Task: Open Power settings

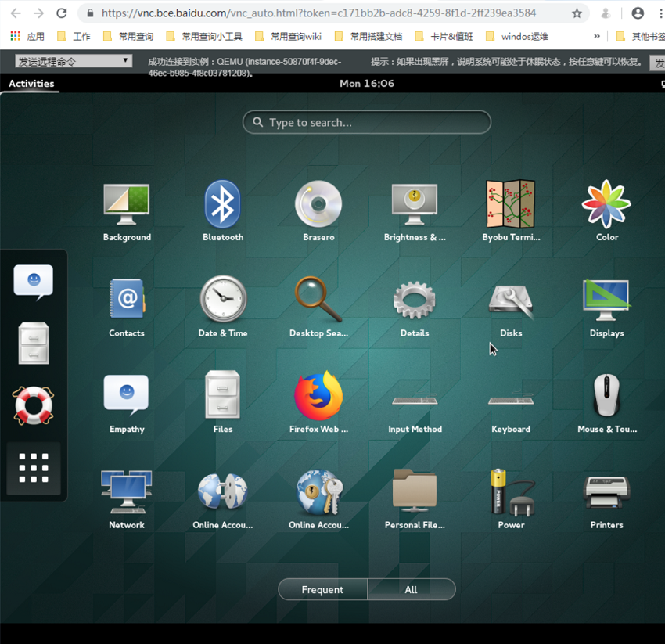Action: click(x=511, y=499)
